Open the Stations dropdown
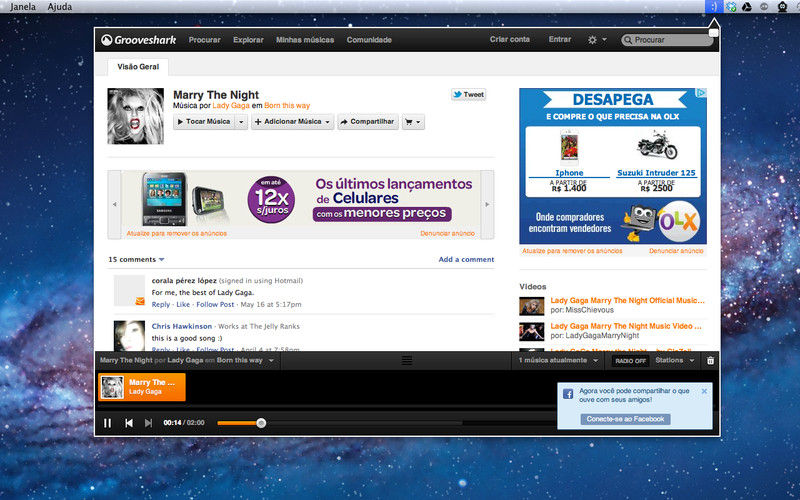Image resolution: width=800 pixels, height=500 pixels. point(674,360)
